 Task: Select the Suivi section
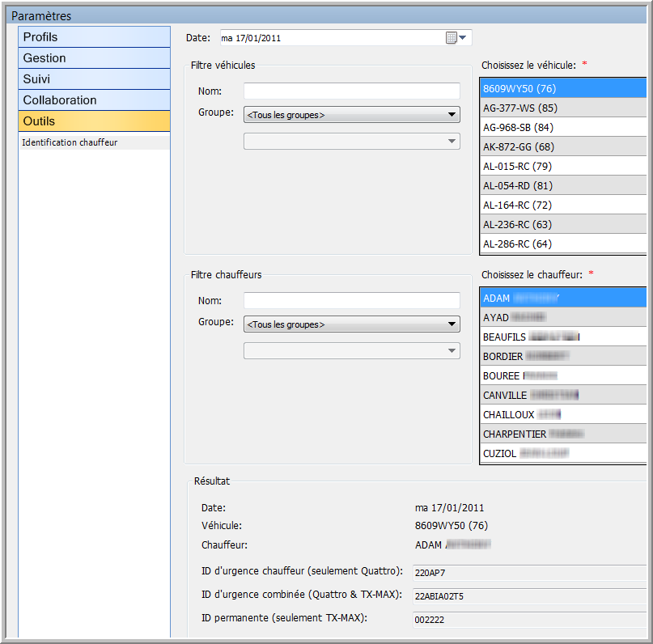pyautogui.click(x=94, y=79)
